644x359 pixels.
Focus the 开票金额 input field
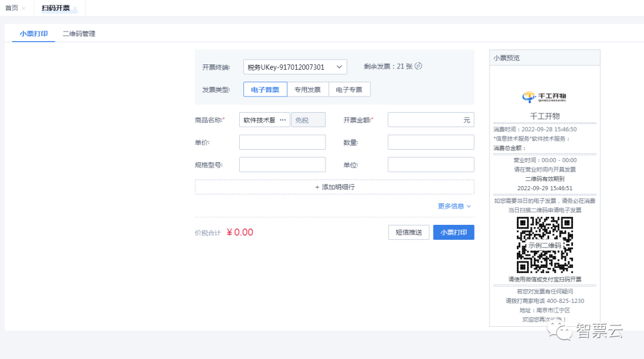point(425,120)
